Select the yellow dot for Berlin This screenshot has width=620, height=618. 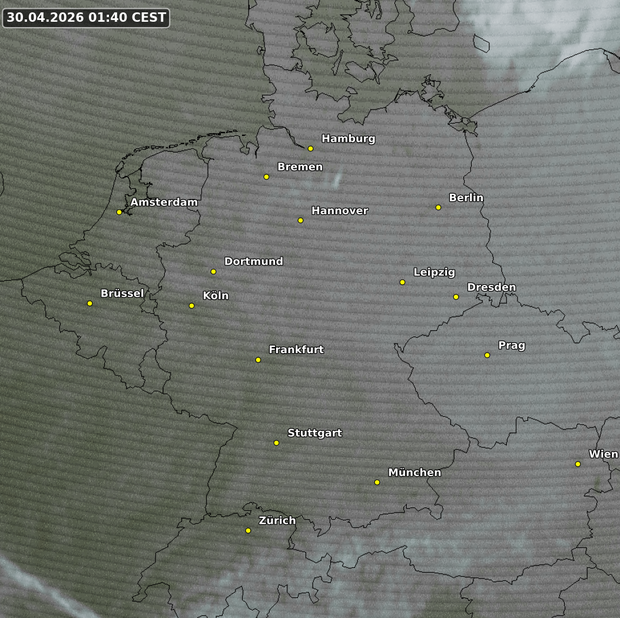(438, 207)
